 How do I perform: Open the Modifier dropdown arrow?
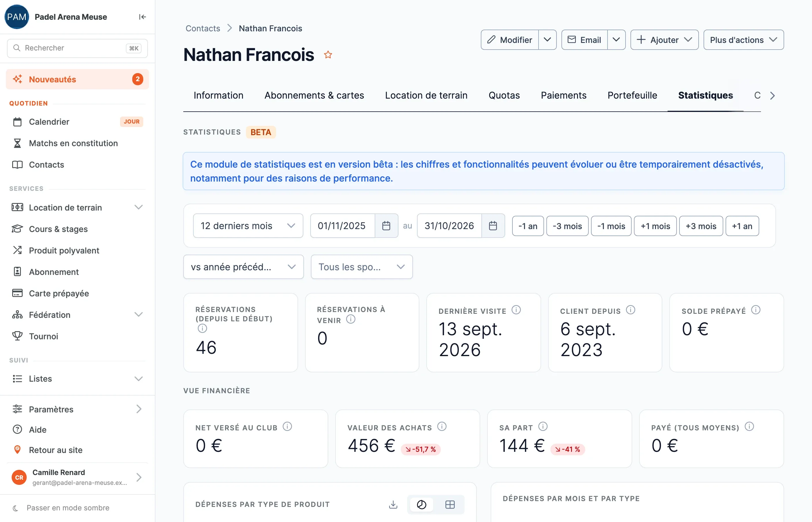[x=547, y=40]
